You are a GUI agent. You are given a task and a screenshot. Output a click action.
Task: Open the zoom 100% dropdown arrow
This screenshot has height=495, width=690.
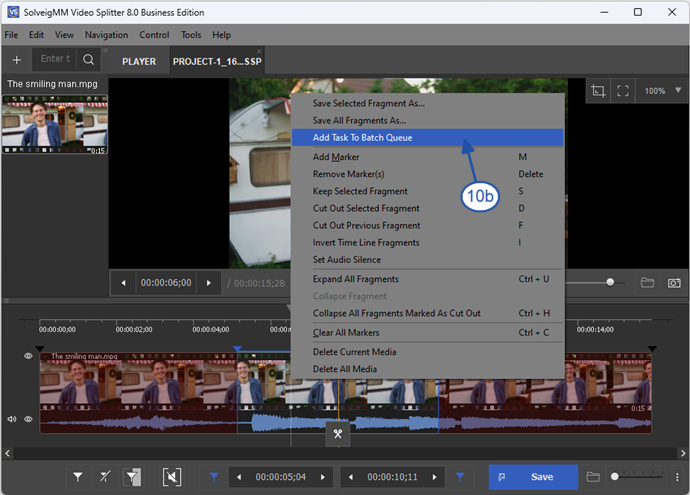(x=678, y=90)
